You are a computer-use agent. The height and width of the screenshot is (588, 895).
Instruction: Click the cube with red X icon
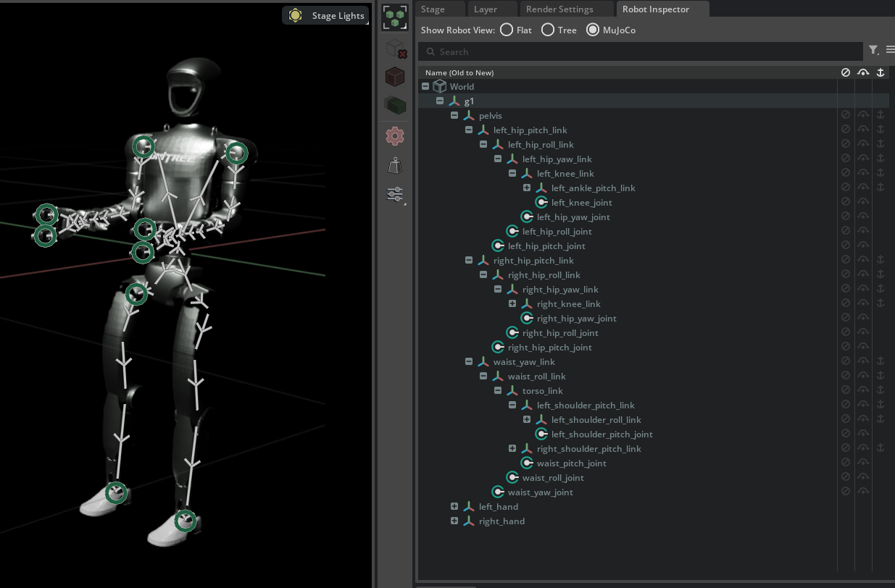(x=395, y=49)
